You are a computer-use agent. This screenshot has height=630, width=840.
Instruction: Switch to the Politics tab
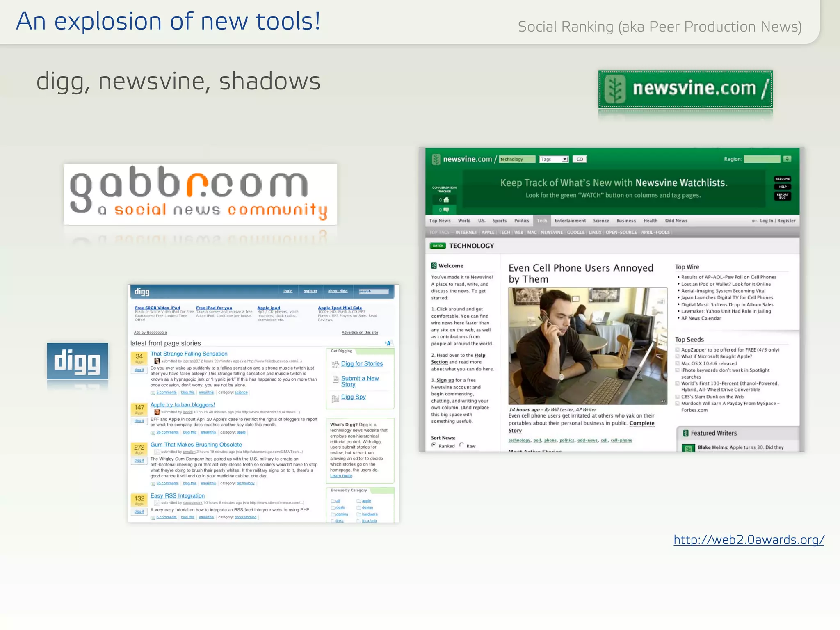coord(522,221)
